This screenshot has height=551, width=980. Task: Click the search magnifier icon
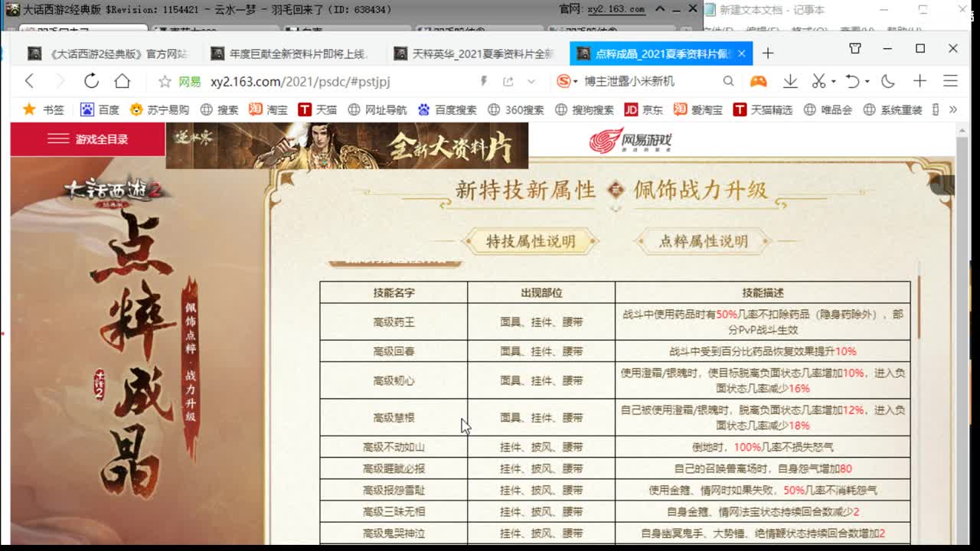728,81
